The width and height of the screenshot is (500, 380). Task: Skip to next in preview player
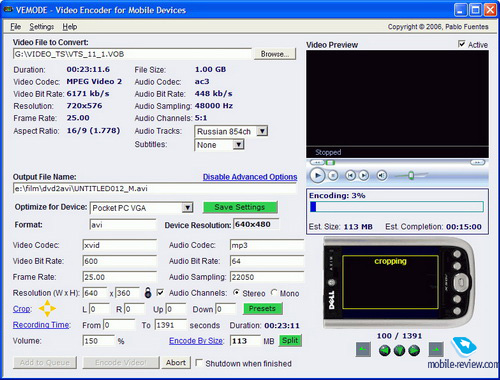[x=364, y=175]
